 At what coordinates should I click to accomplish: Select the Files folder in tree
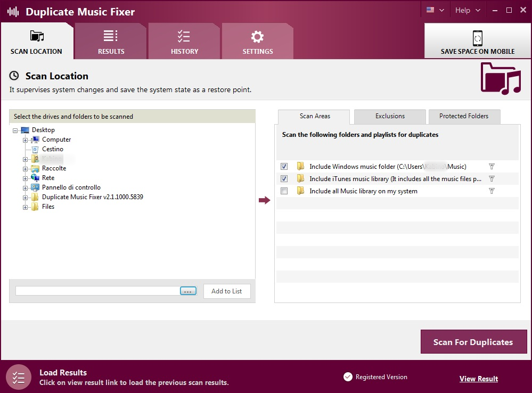click(48, 206)
